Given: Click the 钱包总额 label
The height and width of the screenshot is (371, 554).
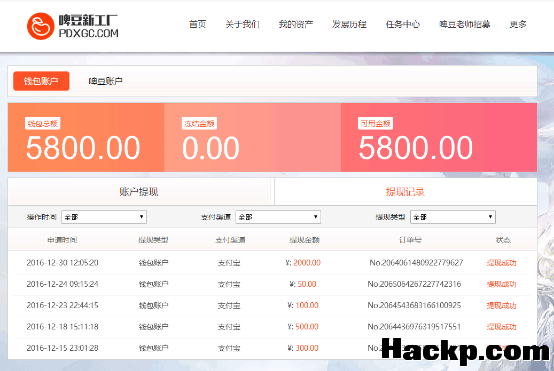Looking at the screenshot, I should click(42, 124).
